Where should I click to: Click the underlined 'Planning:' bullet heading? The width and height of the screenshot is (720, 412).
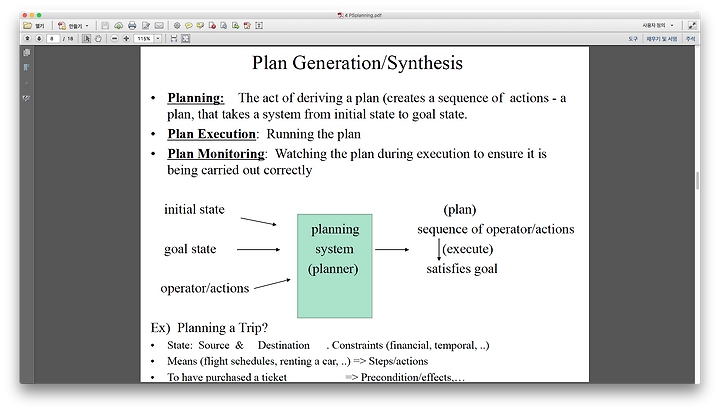tap(196, 98)
